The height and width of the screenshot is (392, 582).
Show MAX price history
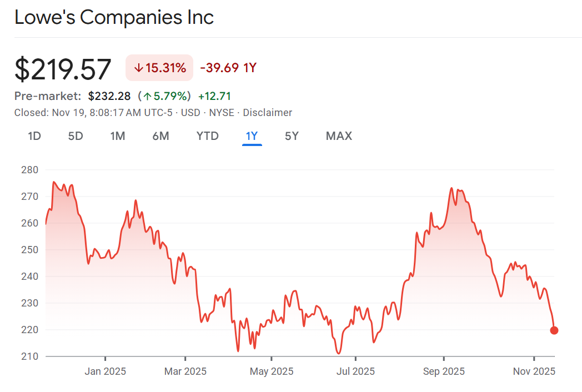click(339, 136)
